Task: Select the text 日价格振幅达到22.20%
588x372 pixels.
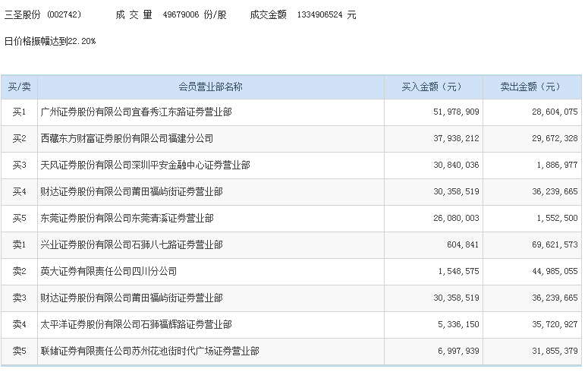Action: point(50,41)
